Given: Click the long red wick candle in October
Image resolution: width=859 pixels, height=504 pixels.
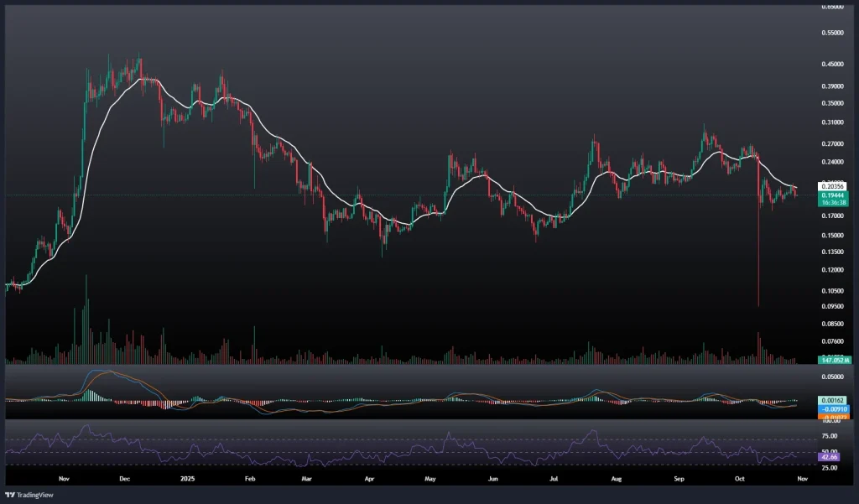Looking at the screenshot, I should coord(757,252).
